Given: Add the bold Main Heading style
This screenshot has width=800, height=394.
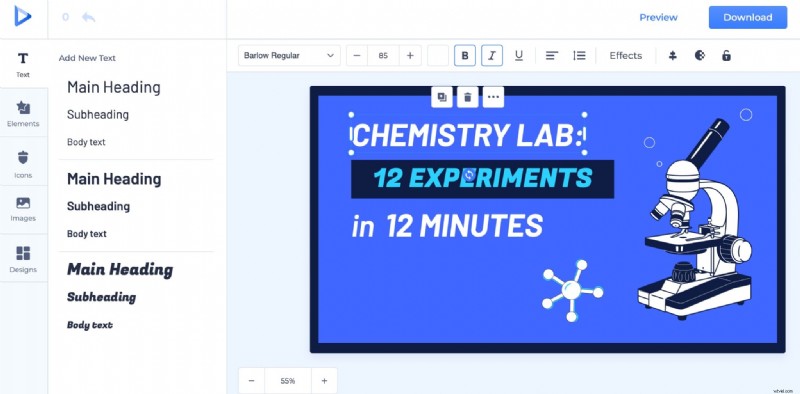Looking at the screenshot, I should coord(114,179).
